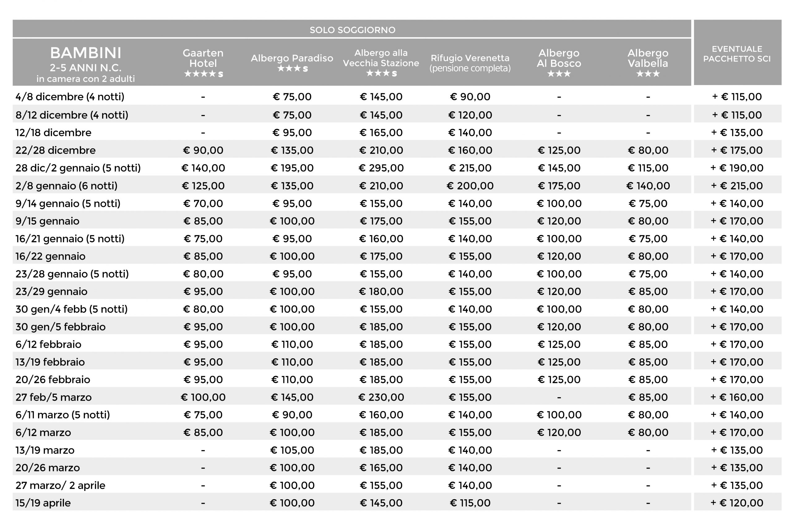Click the € 200,00 Rifugio Verenetta price
The image size is (792, 532).
tap(470, 185)
